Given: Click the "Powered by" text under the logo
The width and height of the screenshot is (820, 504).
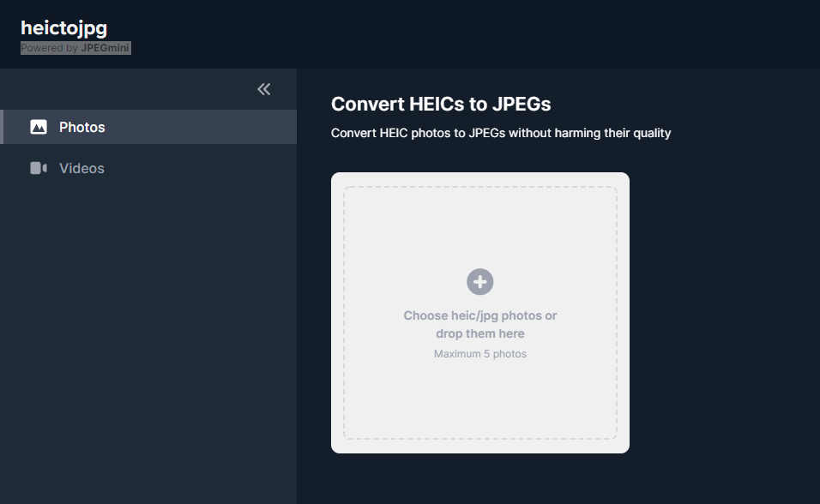Looking at the screenshot, I should coord(49,48).
